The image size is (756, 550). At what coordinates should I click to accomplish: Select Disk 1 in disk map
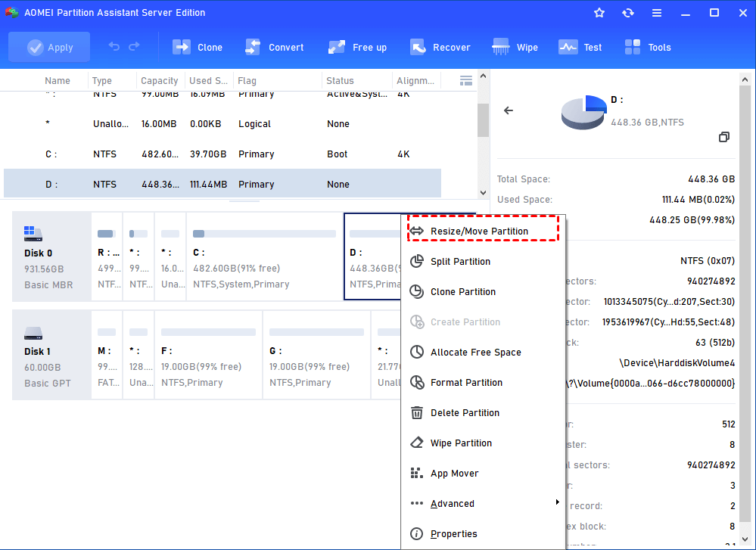click(51, 356)
